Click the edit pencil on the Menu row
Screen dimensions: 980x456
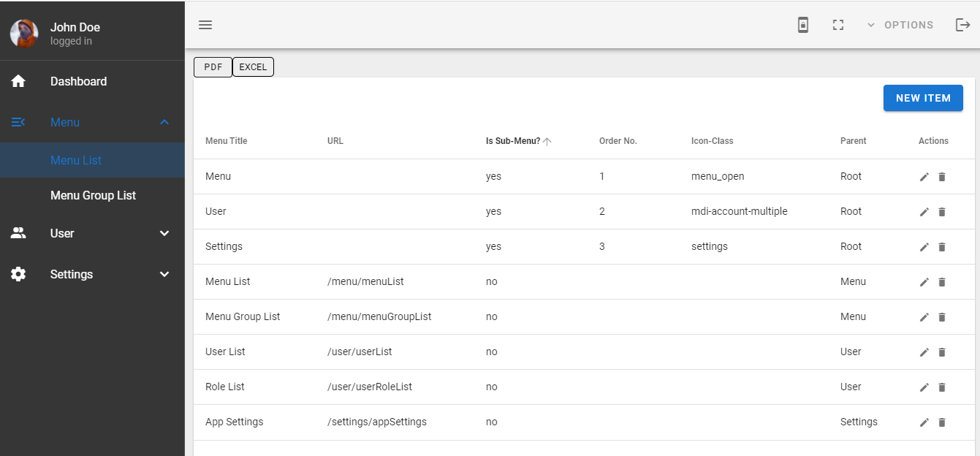(924, 176)
